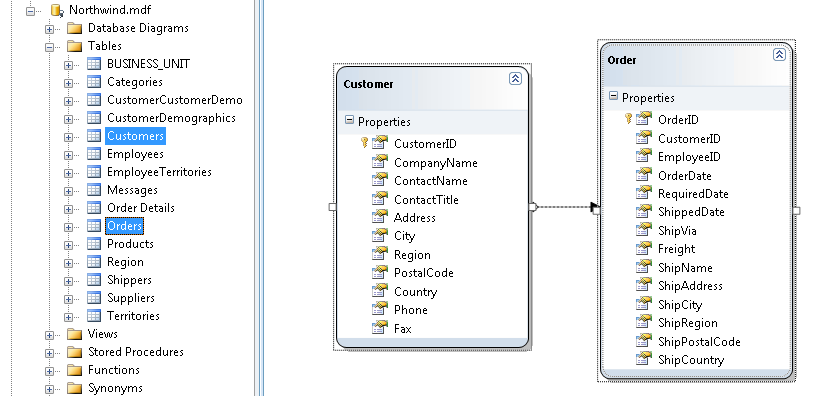Select the Territories table in the tree
The image size is (824, 396).
[x=133, y=316]
